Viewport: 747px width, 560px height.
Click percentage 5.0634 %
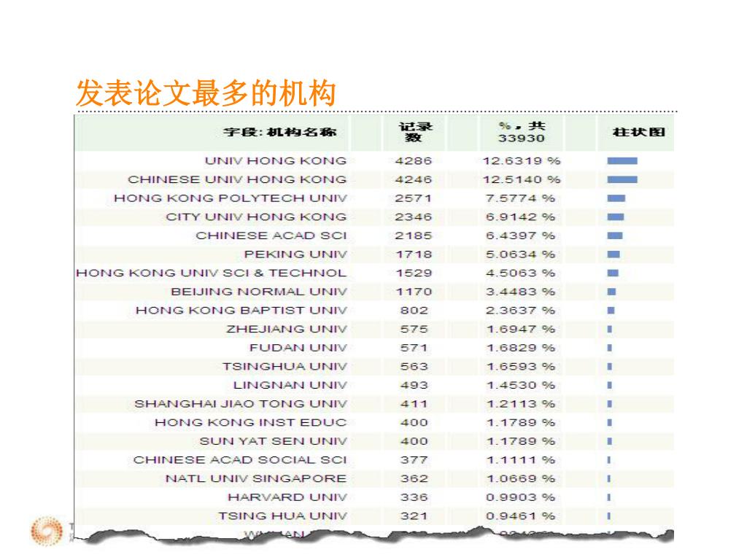coord(521,254)
